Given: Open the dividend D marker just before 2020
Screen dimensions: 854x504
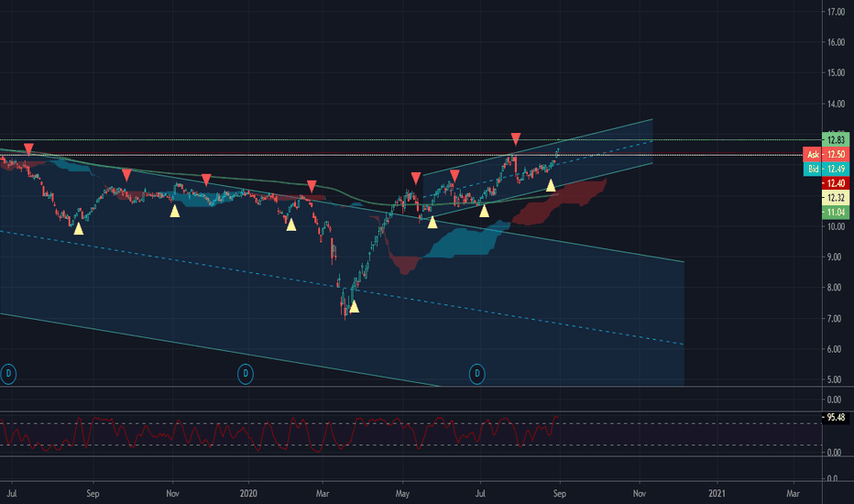Looking at the screenshot, I should 246,374.
